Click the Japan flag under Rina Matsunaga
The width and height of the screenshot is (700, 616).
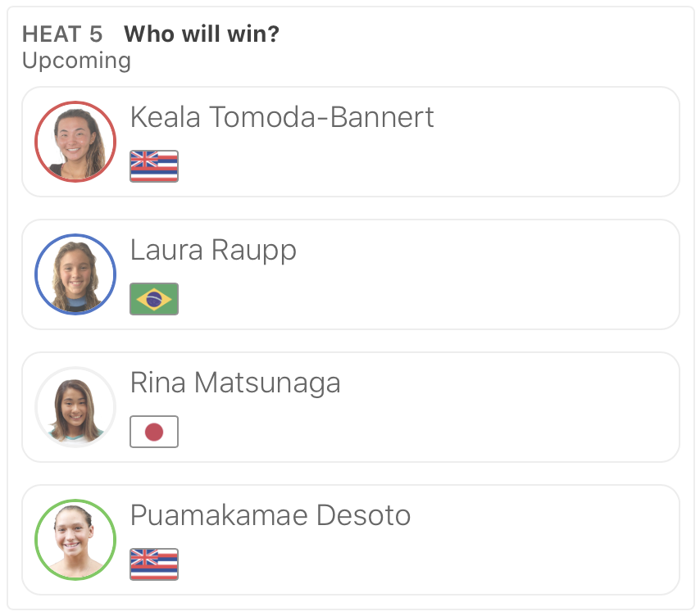(154, 432)
